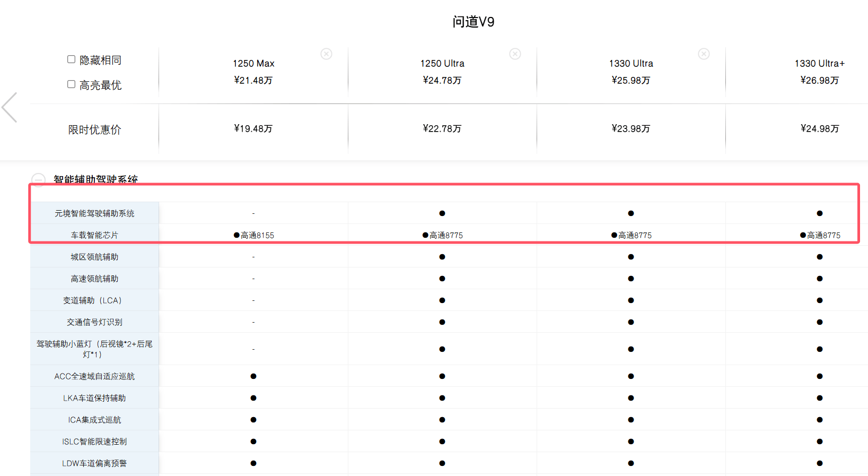
Task: Click the ¥21.48万 price
Action: pos(253,80)
